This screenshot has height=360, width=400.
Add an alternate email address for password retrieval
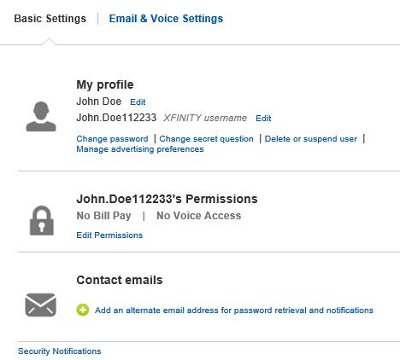point(234,310)
